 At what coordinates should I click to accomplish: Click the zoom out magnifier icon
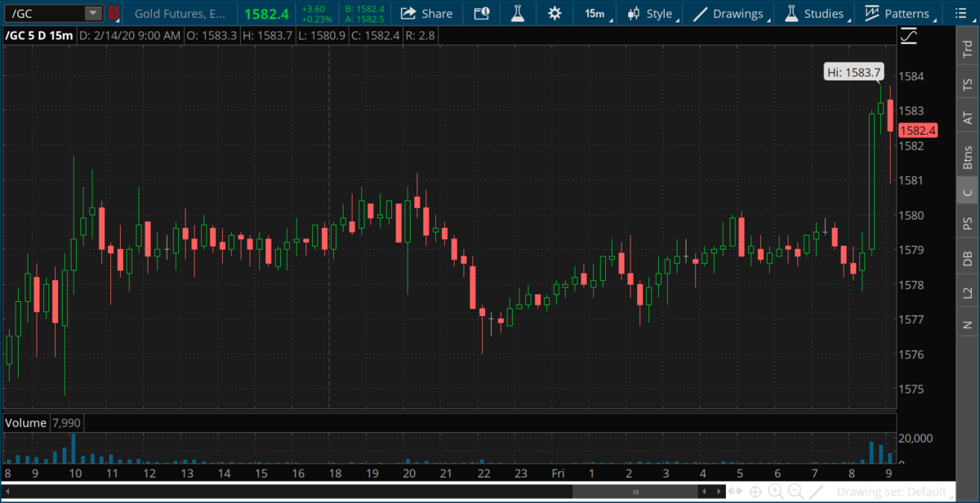(795, 492)
